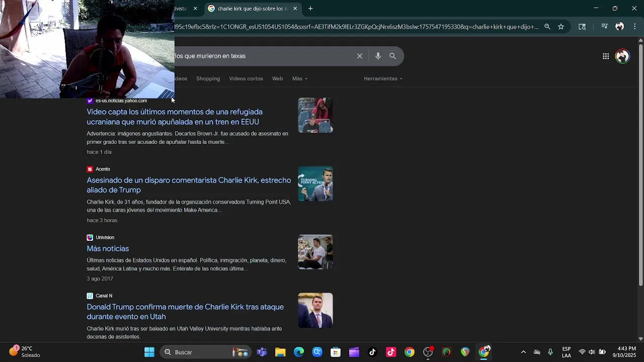Start voice search with microphone icon
The image size is (644, 362).
pos(378,56)
